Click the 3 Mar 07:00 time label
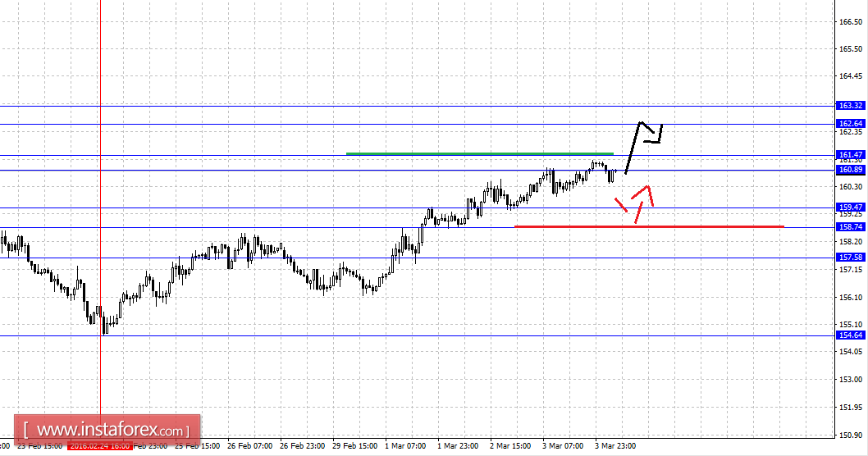868x456 pixels. pos(563,446)
